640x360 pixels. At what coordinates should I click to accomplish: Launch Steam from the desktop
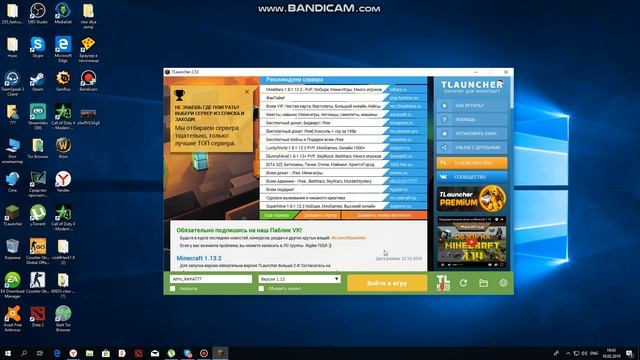click(38, 81)
